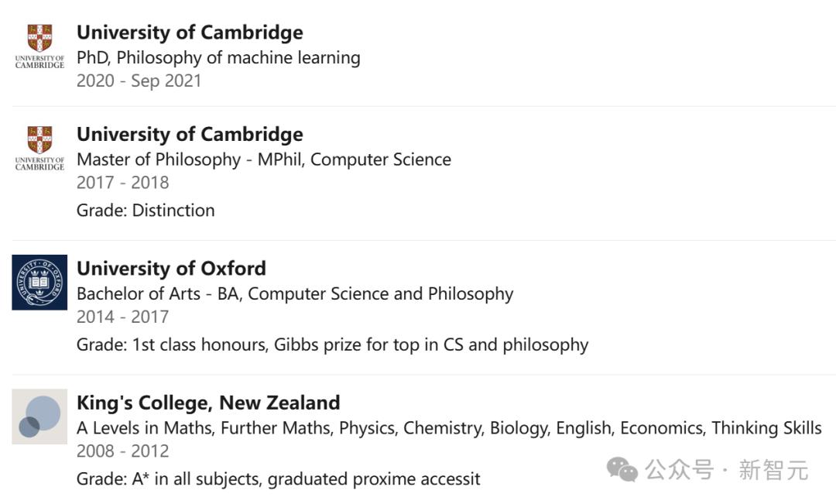Click the Grade: Distinction text
Screen dimensions: 836x504
point(146,211)
